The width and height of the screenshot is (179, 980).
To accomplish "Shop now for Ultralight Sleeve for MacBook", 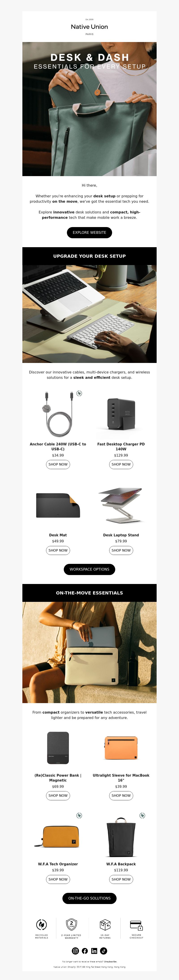I will click(x=121, y=795).
